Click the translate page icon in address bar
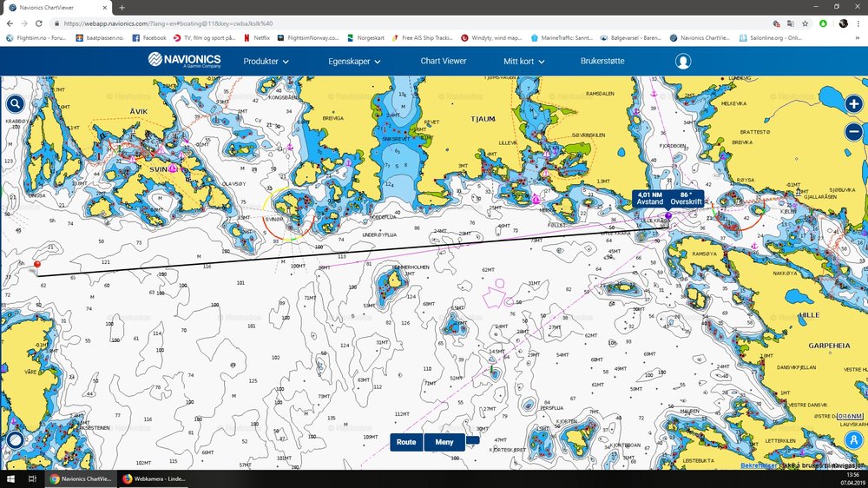Screen dimensions: 868x488 pos(791,23)
